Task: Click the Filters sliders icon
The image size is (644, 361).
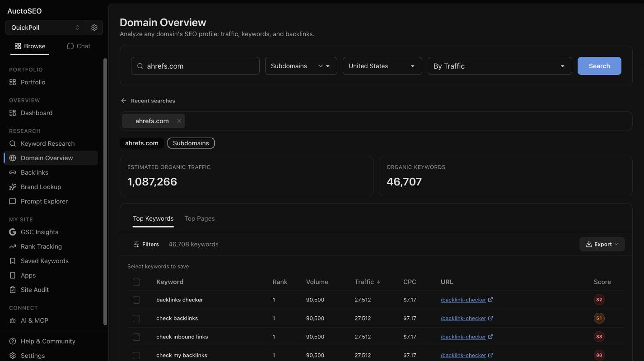Action: (136, 244)
